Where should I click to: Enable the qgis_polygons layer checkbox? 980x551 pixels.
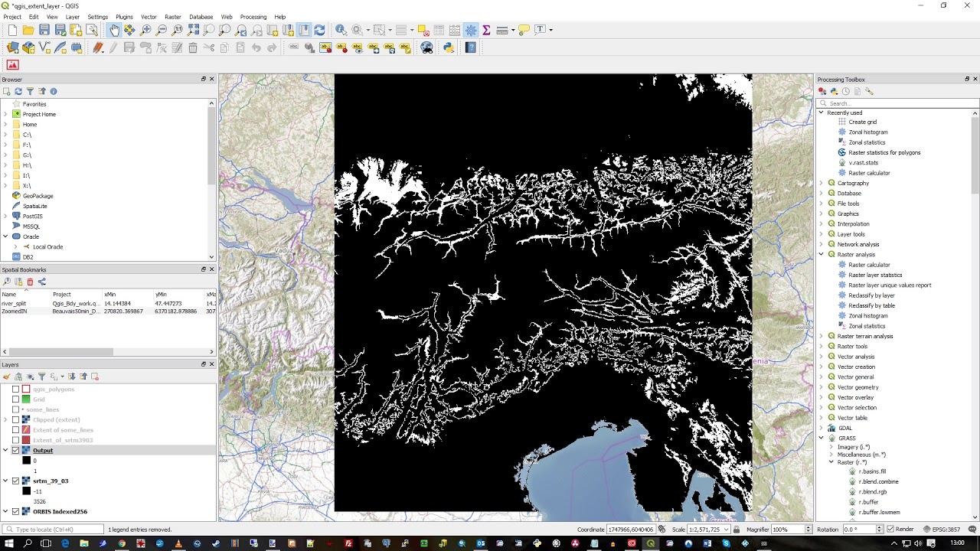coord(15,389)
